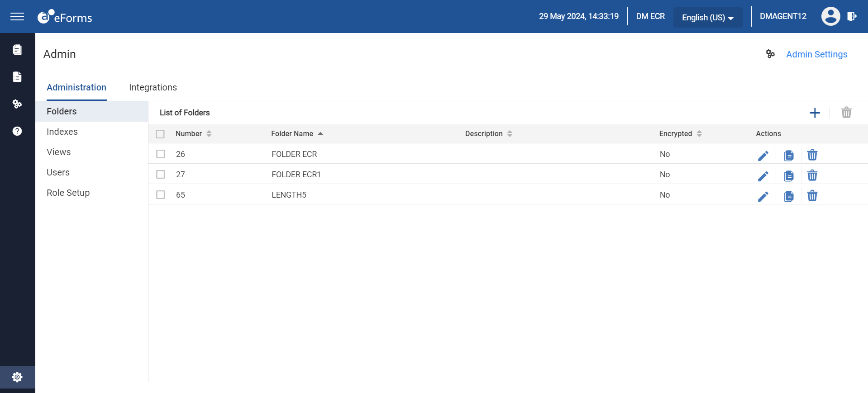The image size is (868, 393).
Task: Check the box for folder 65
Action: click(161, 194)
